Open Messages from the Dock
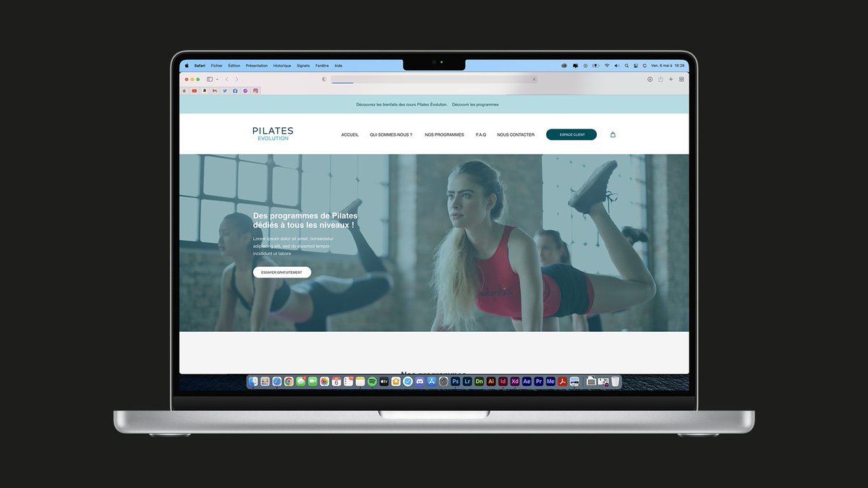This screenshot has width=868, height=488. click(301, 381)
